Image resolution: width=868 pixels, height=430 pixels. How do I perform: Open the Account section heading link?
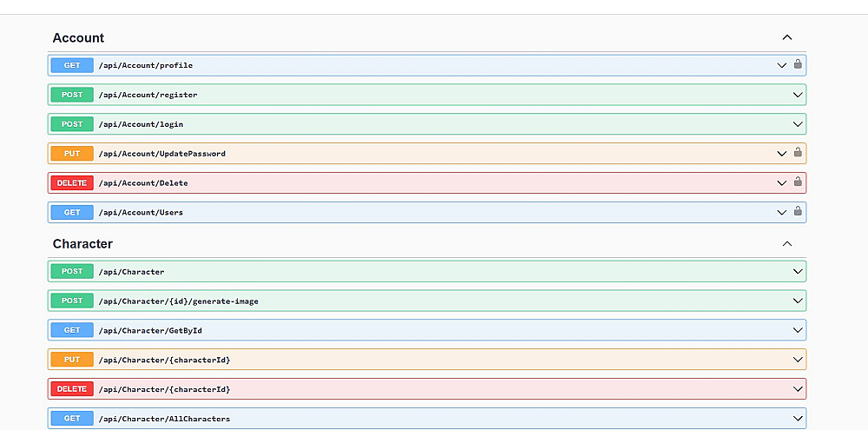tap(78, 38)
